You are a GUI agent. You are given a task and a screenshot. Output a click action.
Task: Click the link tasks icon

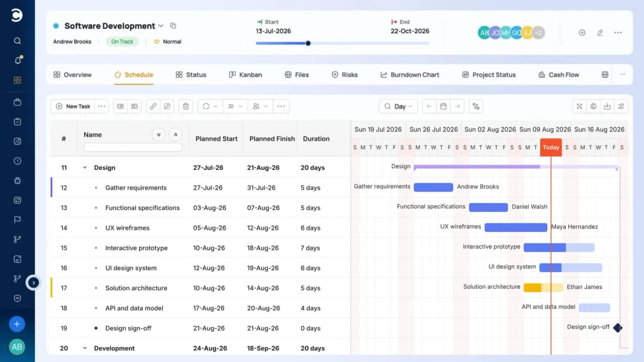tap(153, 106)
